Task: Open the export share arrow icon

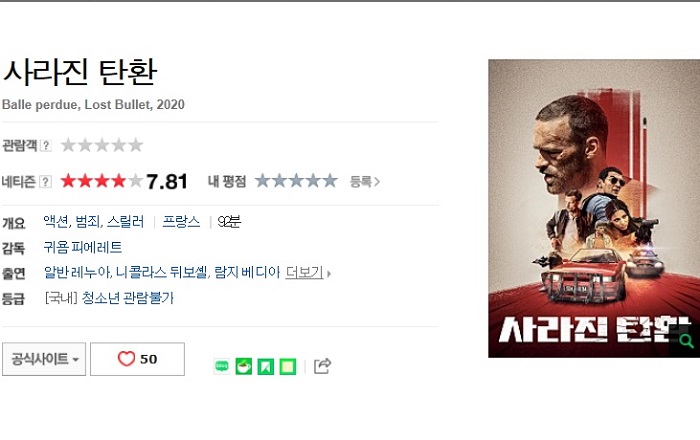Action: click(x=322, y=366)
